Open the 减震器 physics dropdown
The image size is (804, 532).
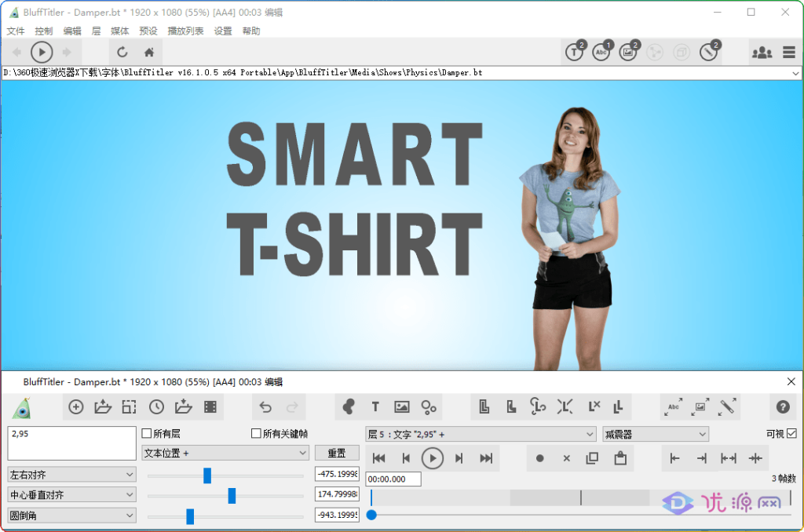coord(656,434)
